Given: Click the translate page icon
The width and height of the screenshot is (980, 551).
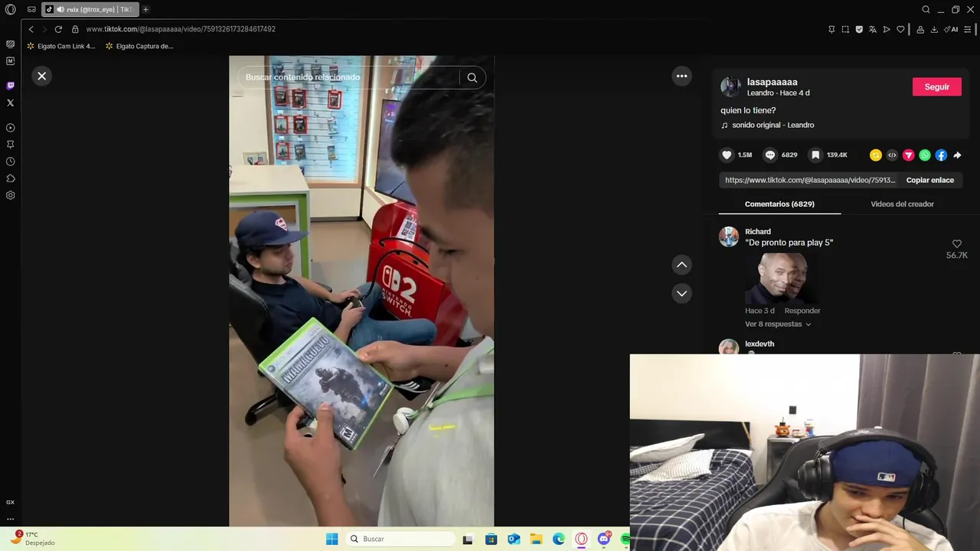Looking at the screenshot, I should pos(873,29).
